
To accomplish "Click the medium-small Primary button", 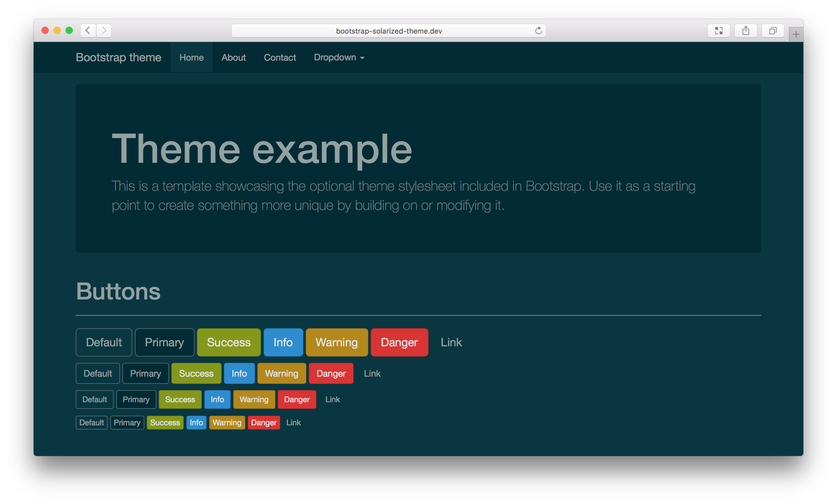I will pyautogui.click(x=134, y=398).
